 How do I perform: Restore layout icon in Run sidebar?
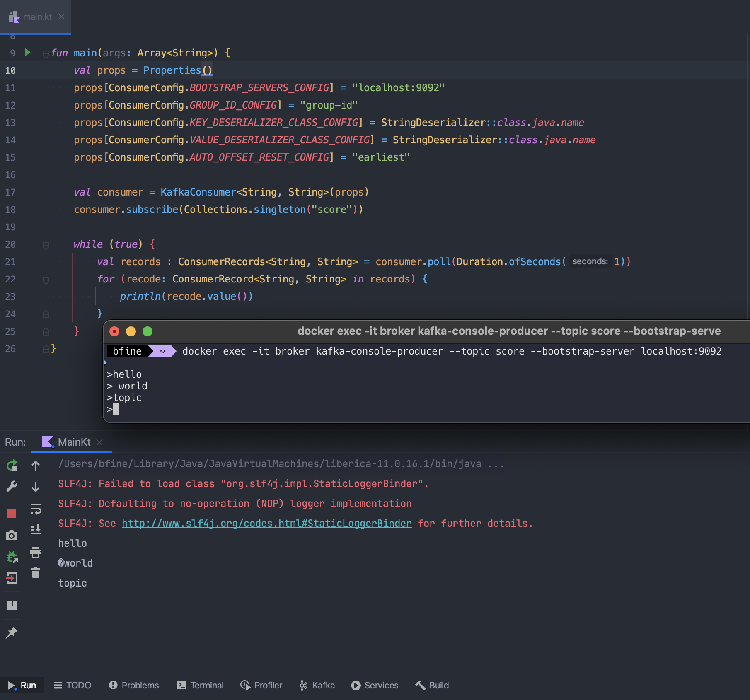[12, 606]
